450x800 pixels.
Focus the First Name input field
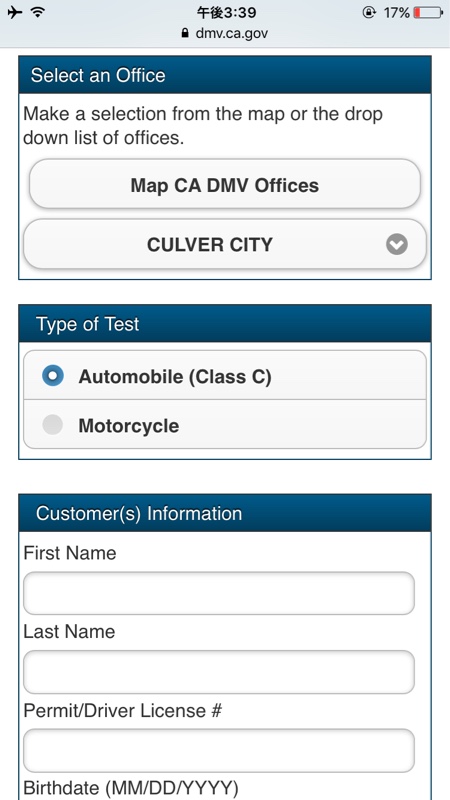(x=219, y=593)
